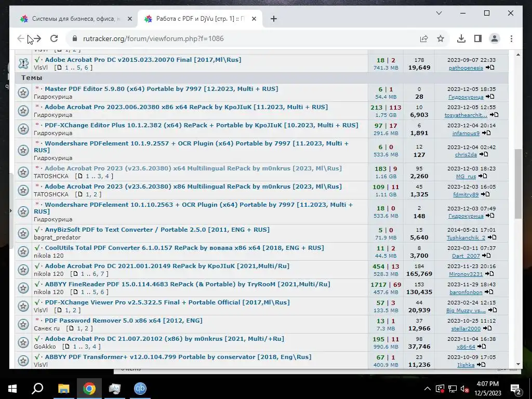Reload the rutracker page
Viewport: 532px width, 399px height.
coord(54,38)
